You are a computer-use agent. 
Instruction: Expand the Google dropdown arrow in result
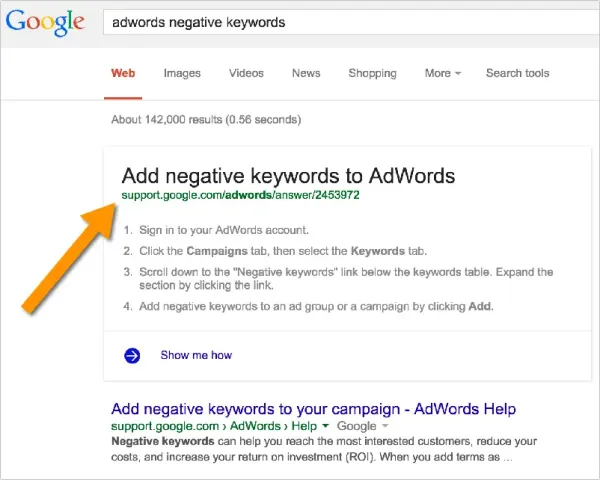click(x=385, y=426)
